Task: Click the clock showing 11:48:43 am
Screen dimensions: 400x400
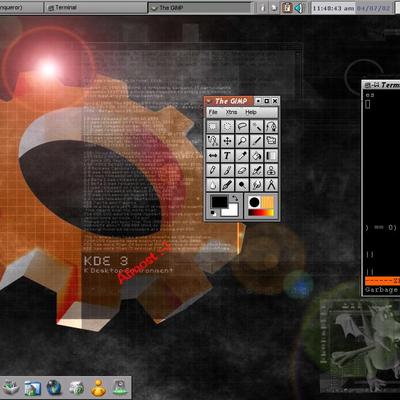Action: pyautogui.click(x=334, y=8)
